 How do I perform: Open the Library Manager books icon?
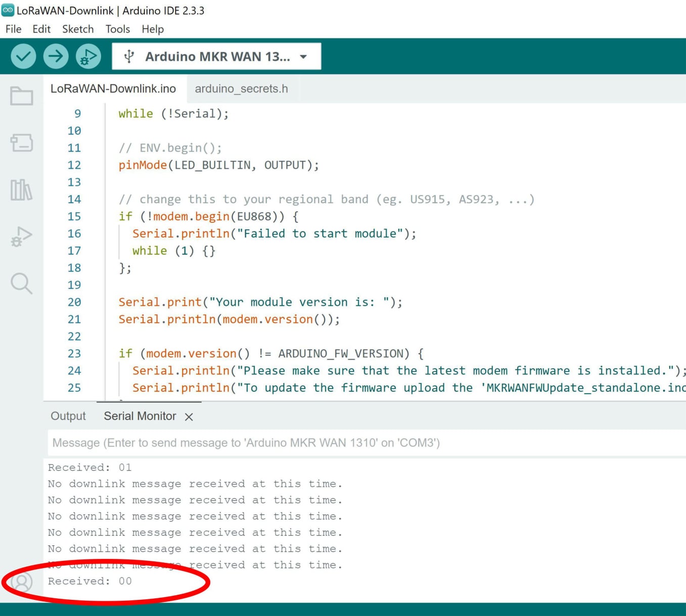(22, 190)
